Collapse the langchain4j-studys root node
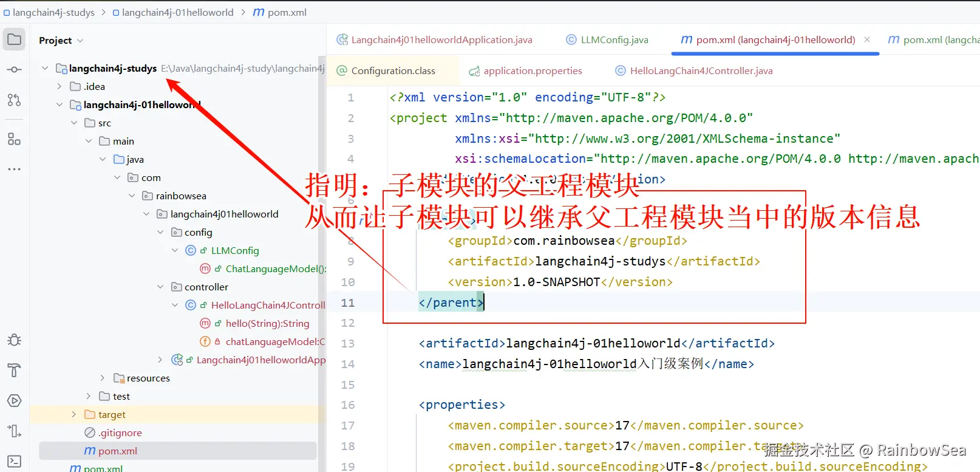This screenshot has width=980, height=472. tap(45, 68)
